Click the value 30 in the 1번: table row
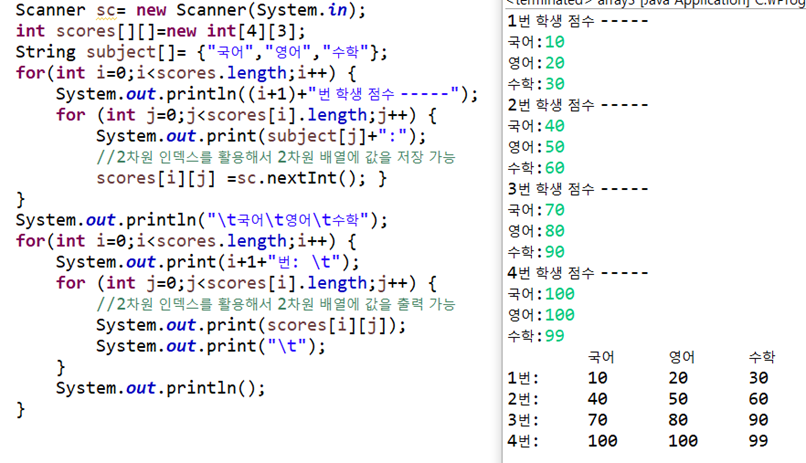 pyautogui.click(x=759, y=378)
